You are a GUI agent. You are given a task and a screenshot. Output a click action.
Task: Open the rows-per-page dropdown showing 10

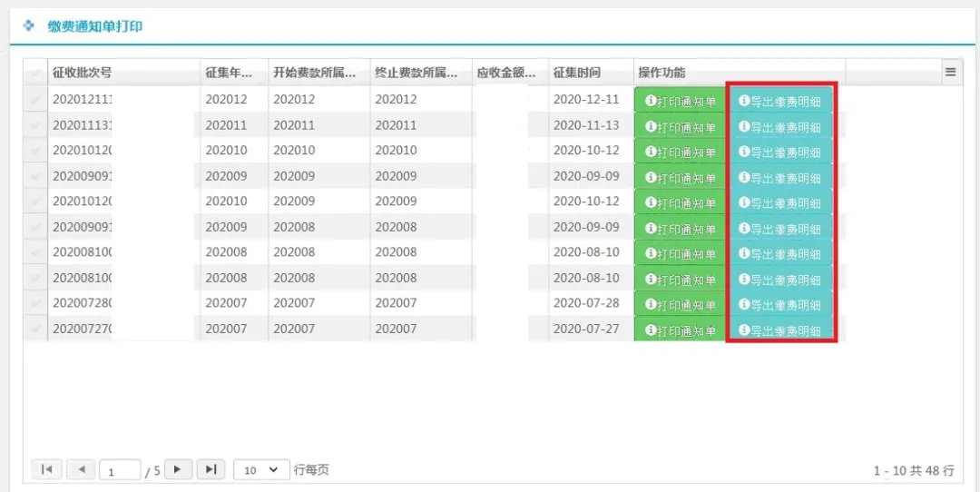pyautogui.click(x=261, y=469)
